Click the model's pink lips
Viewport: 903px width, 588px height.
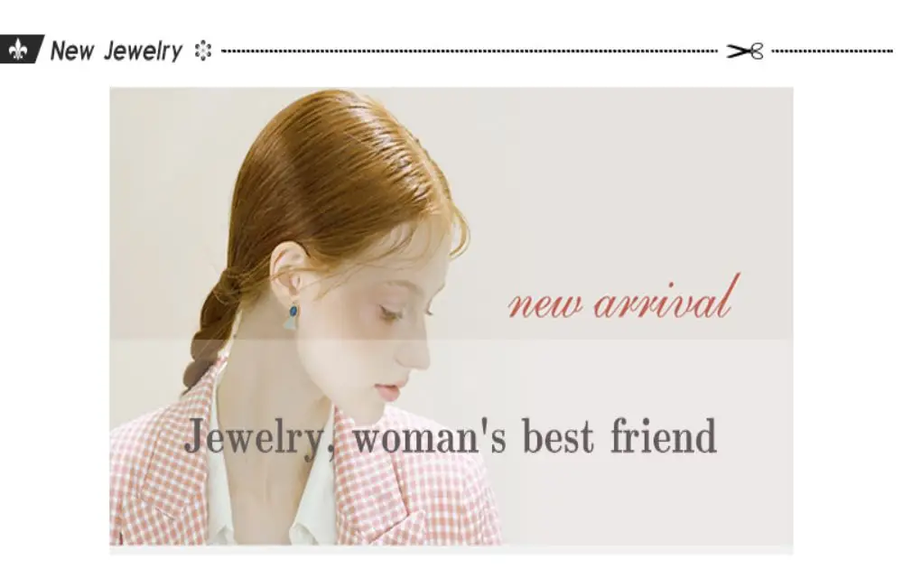[390, 391]
